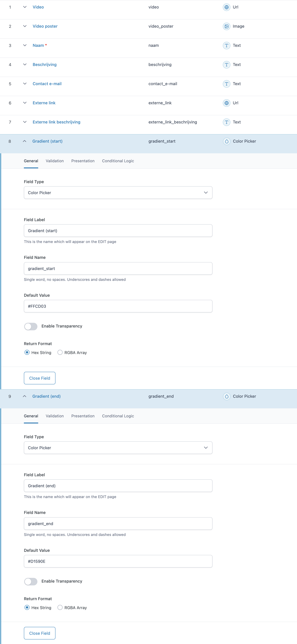Select RGBA Array return format for Gradient (start)
297x644 pixels.
[x=60, y=352]
